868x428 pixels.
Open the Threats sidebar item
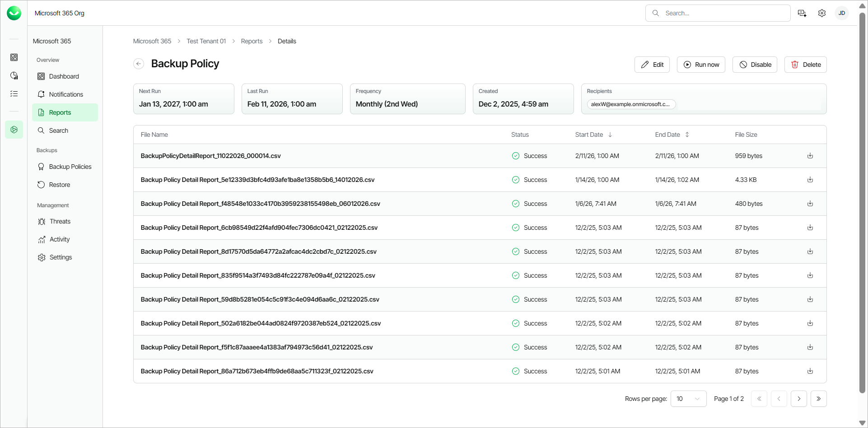[60, 221]
